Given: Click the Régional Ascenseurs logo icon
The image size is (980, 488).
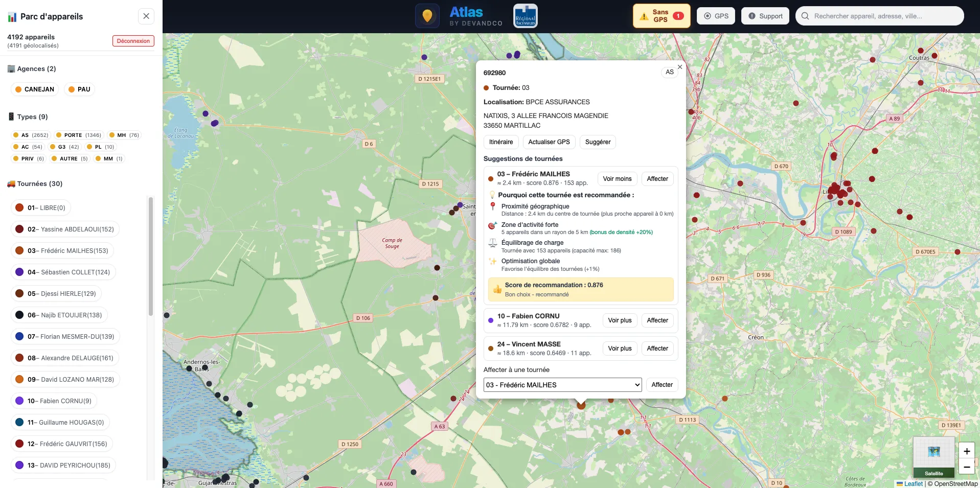Looking at the screenshot, I should pyautogui.click(x=525, y=16).
